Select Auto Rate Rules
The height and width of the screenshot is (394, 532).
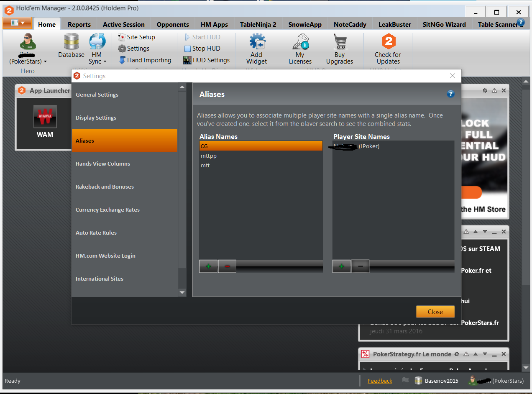tap(125, 233)
